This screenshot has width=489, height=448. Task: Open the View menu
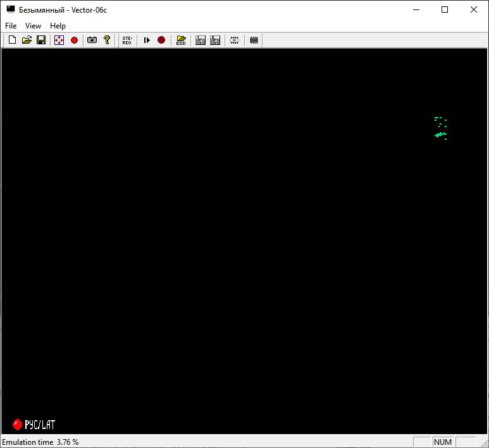pos(33,26)
